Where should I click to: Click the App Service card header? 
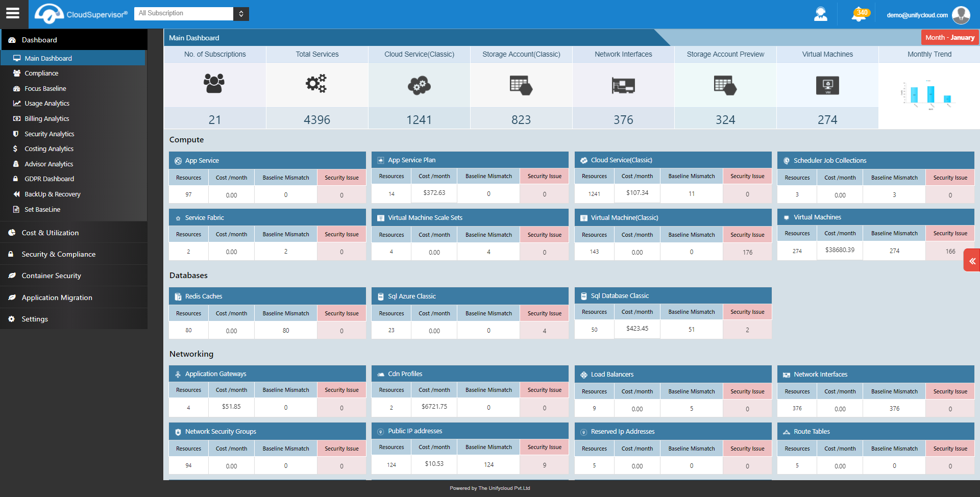point(267,160)
